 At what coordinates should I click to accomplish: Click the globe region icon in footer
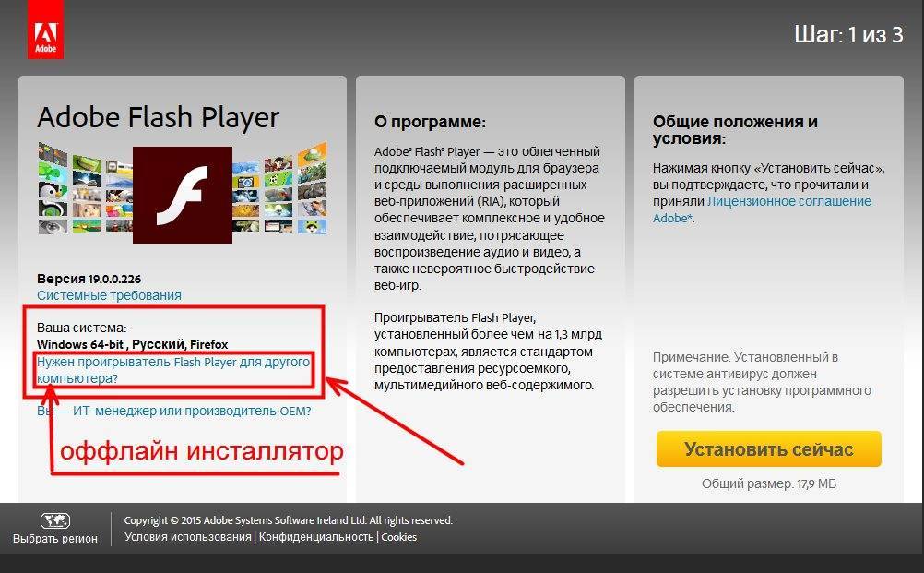coord(54,520)
